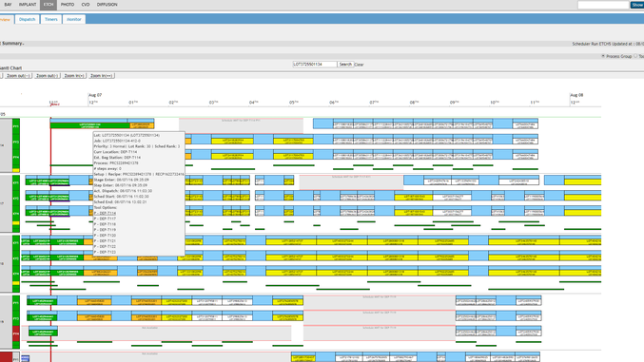
Task: Select tool option P - DEP-T120
Action: 105,236
